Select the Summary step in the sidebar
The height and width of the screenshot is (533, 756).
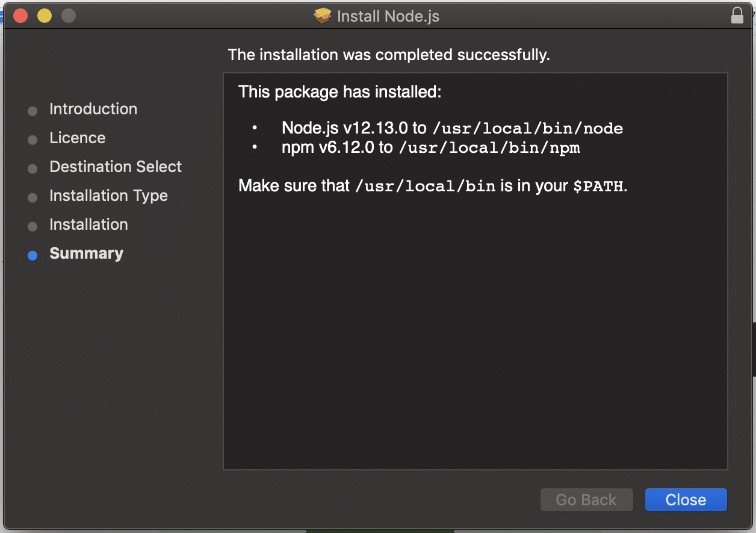point(86,253)
